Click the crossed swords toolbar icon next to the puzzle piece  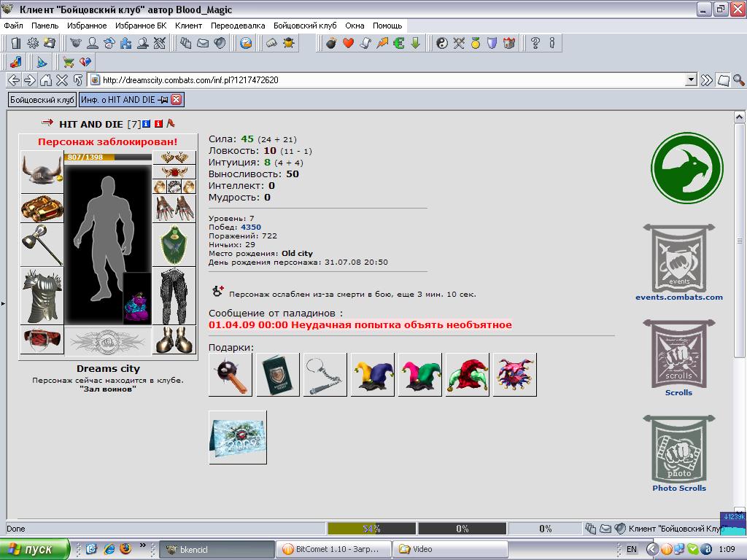point(159,43)
